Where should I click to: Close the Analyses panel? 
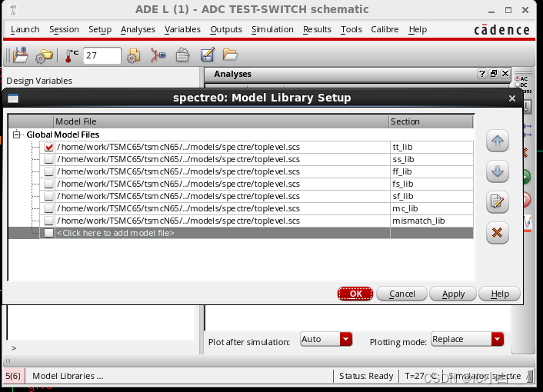505,74
